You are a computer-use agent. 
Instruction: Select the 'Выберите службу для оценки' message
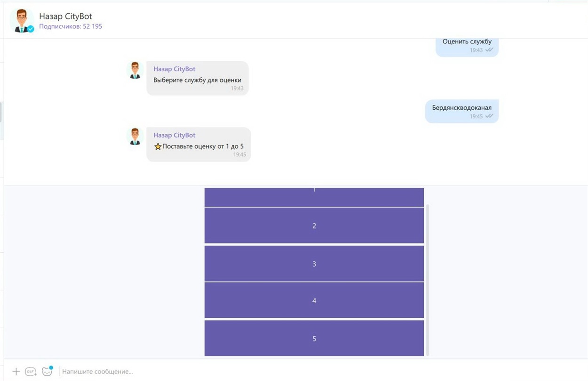point(198,78)
